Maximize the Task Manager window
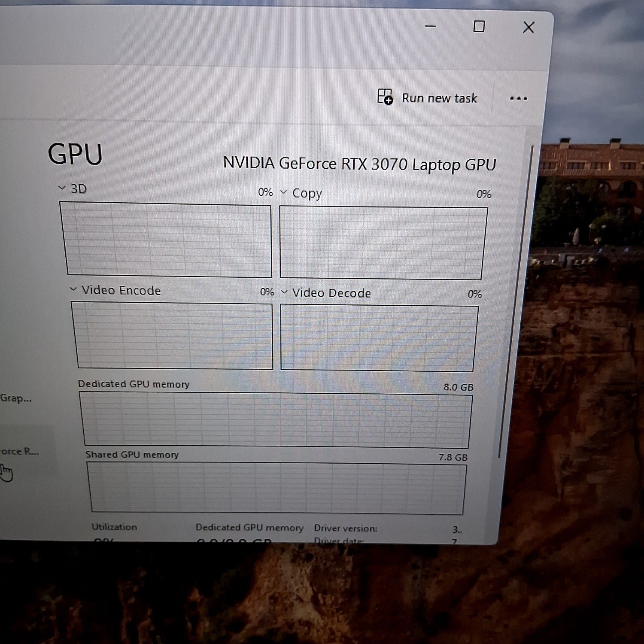644x644 pixels. point(479,27)
